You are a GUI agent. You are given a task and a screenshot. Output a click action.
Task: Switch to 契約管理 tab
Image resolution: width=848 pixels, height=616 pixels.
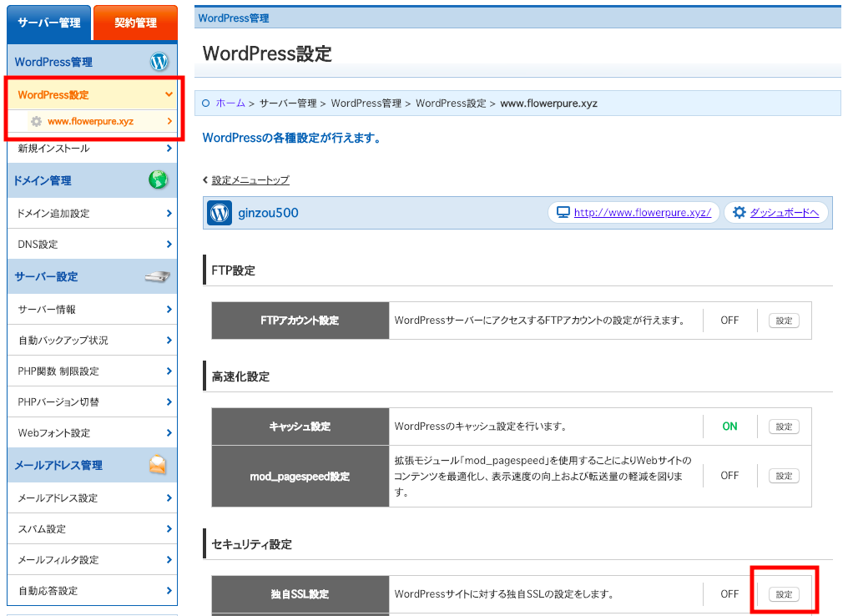click(x=135, y=23)
